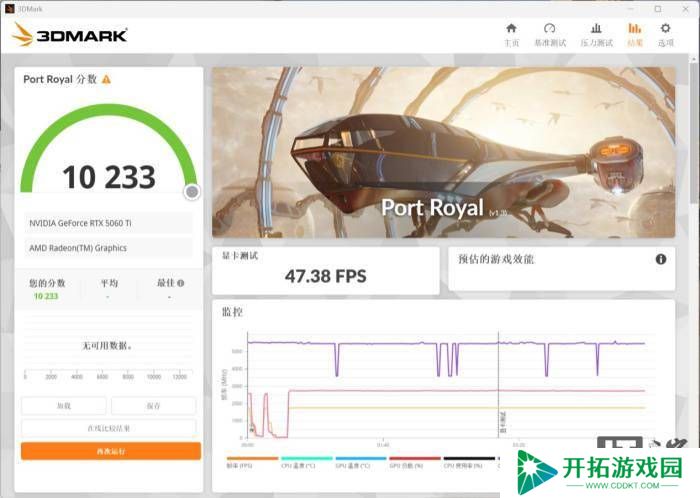The width and height of the screenshot is (700, 498).
Task: Select the Results (结果) tab
Action: pyautogui.click(x=635, y=35)
